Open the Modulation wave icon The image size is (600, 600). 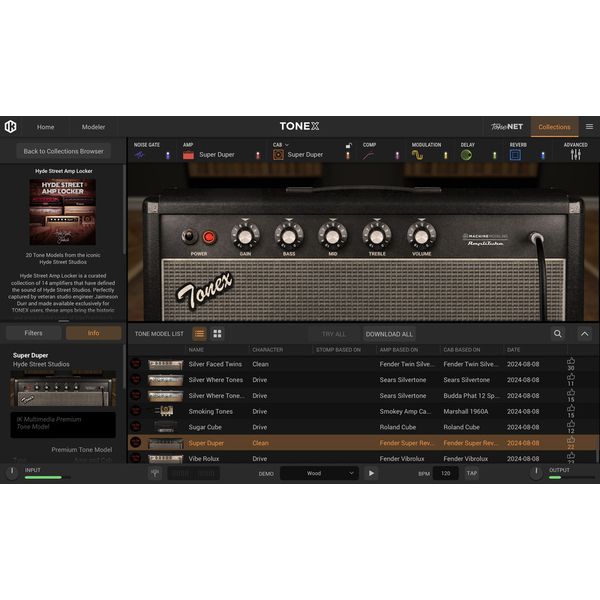(x=417, y=155)
